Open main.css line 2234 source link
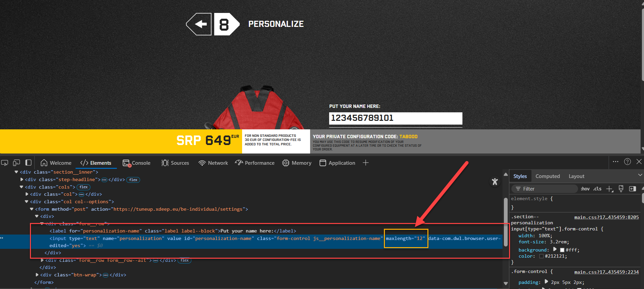This screenshot has width=644, height=289. (606, 272)
